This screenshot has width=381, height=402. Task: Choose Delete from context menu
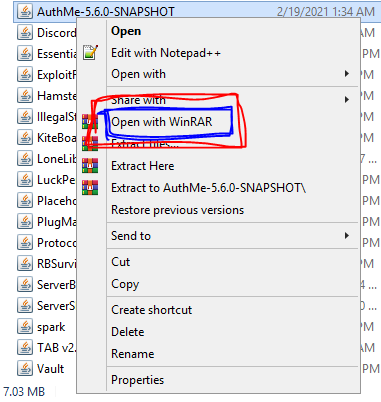[x=128, y=332]
